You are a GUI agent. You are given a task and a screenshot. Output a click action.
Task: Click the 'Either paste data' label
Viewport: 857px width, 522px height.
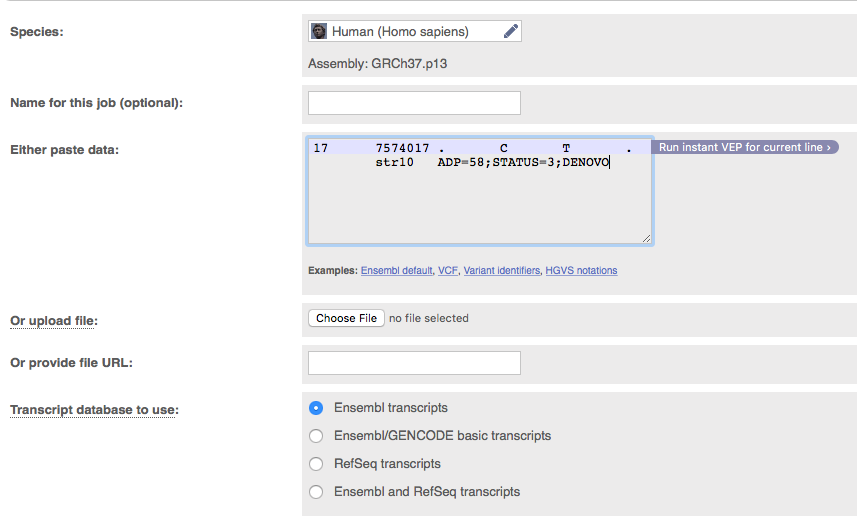(64, 150)
